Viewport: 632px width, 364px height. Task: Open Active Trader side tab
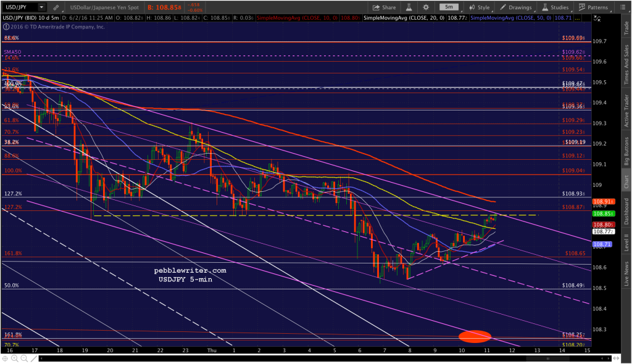pyautogui.click(x=626, y=111)
